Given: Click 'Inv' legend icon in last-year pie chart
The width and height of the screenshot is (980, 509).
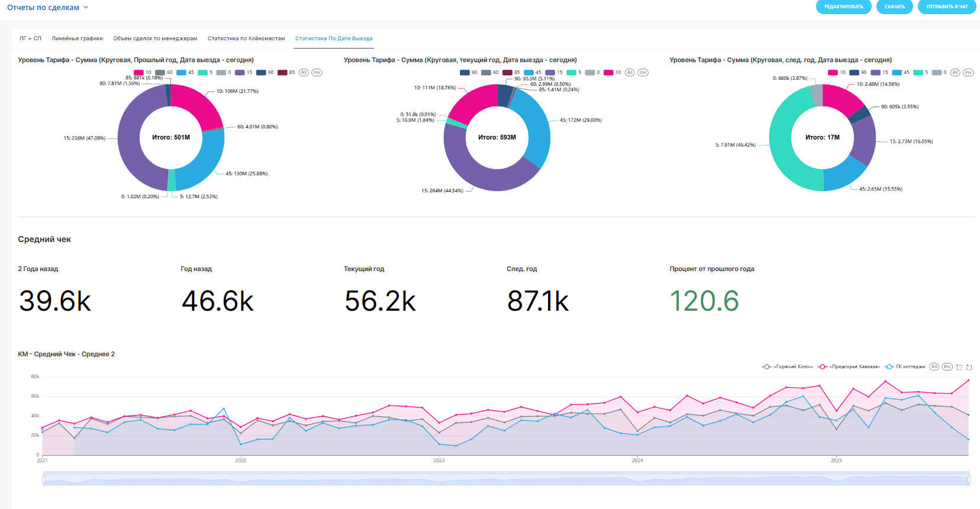Looking at the screenshot, I should tap(317, 73).
